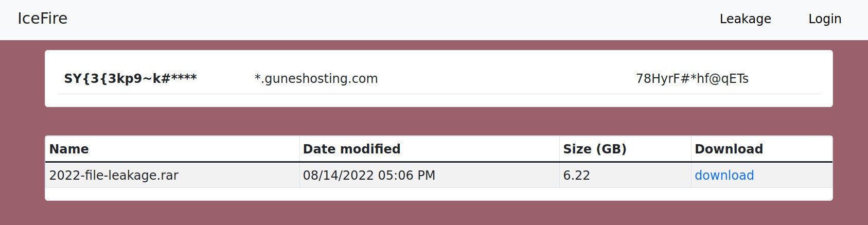Click the maroon margin below the file table card
868x225 pixels.
[438, 213]
